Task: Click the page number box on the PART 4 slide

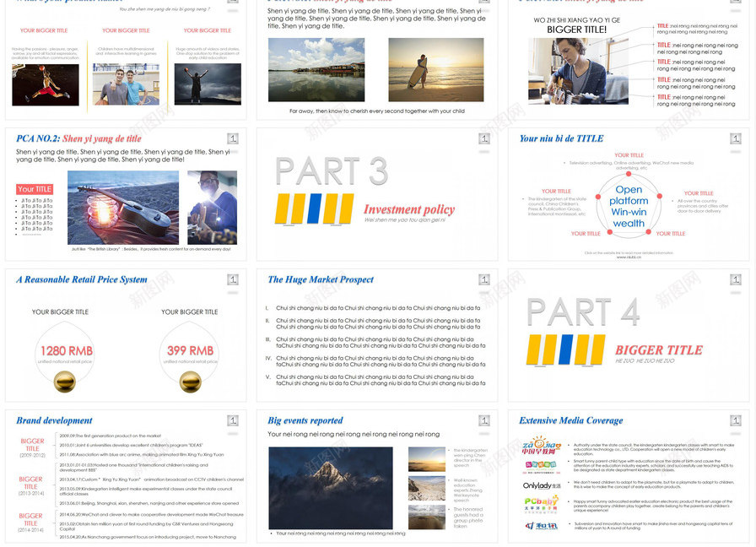Action: click(x=735, y=279)
